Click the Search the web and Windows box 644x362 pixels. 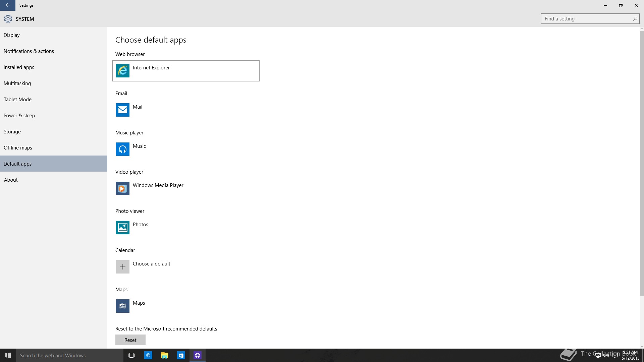point(70,355)
